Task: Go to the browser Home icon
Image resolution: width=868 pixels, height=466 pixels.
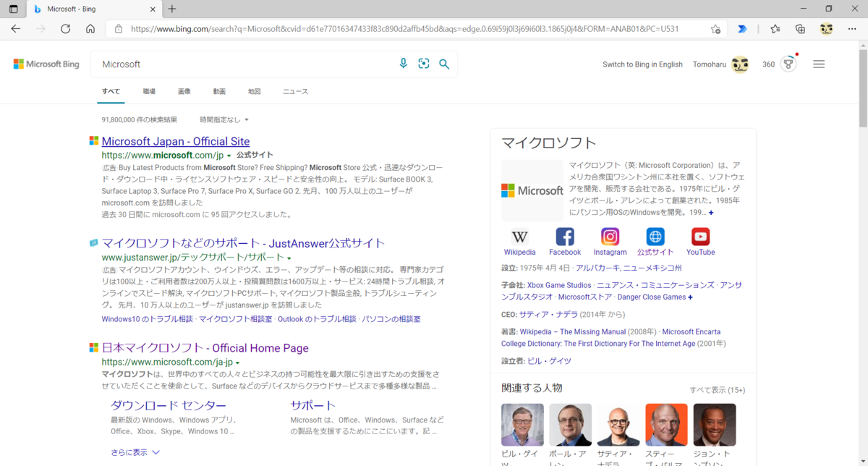Action: pyautogui.click(x=90, y=29)
